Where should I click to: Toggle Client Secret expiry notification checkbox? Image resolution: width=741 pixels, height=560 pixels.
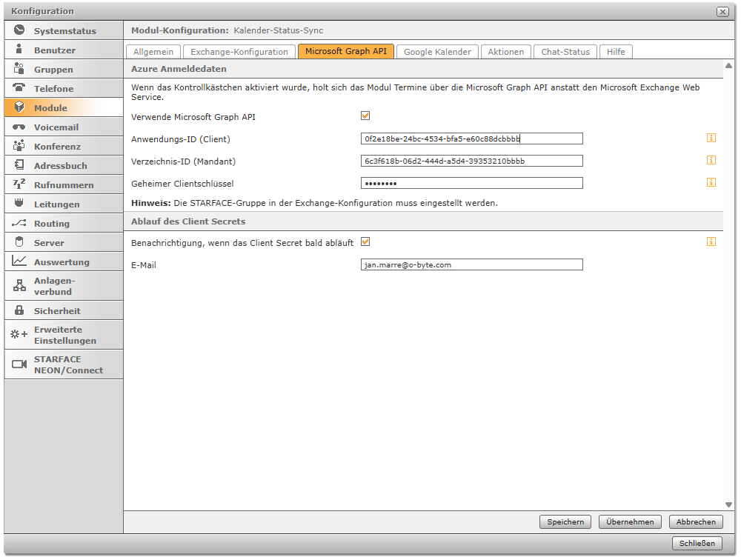pos(365,242)
